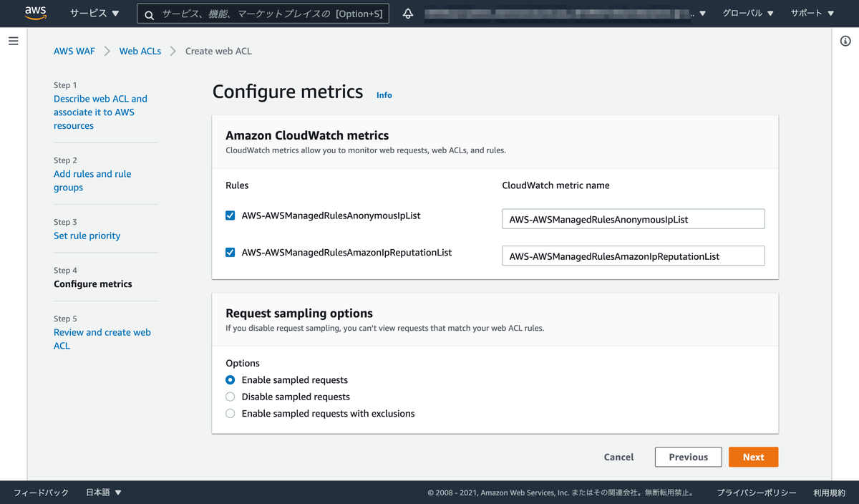
Task: Click the Next button
Action: pyautogui.click(x=753, y=457)
